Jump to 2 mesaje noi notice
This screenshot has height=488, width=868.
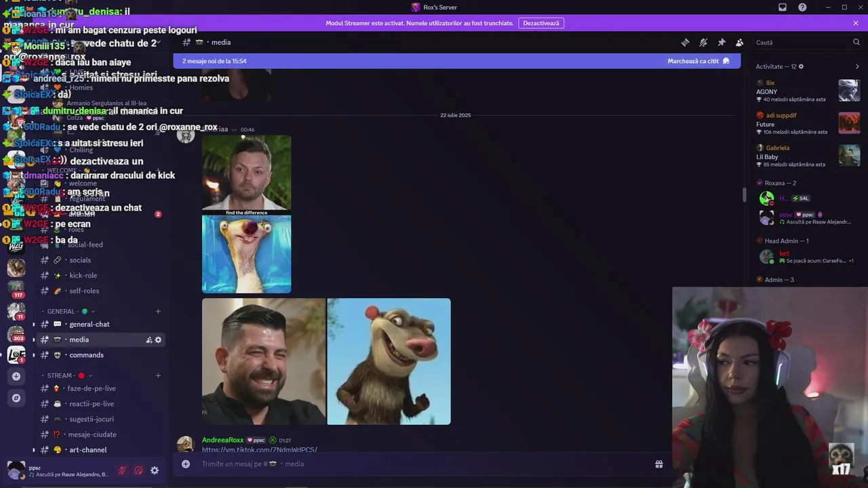[214, 61]
